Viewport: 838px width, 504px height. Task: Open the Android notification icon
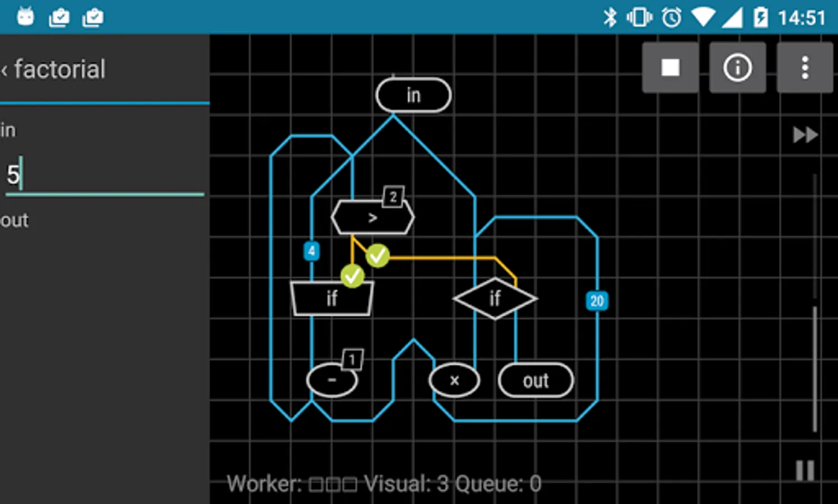click(25, 17)
